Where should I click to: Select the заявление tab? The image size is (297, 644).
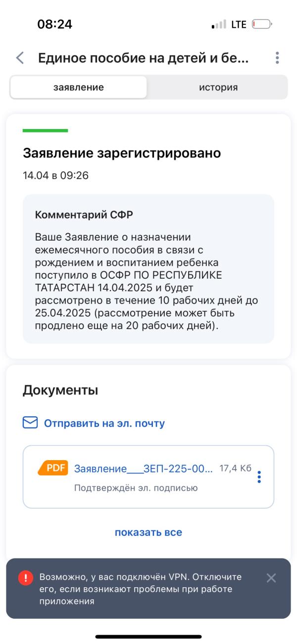pyautogui.click(x=79, y=87)
